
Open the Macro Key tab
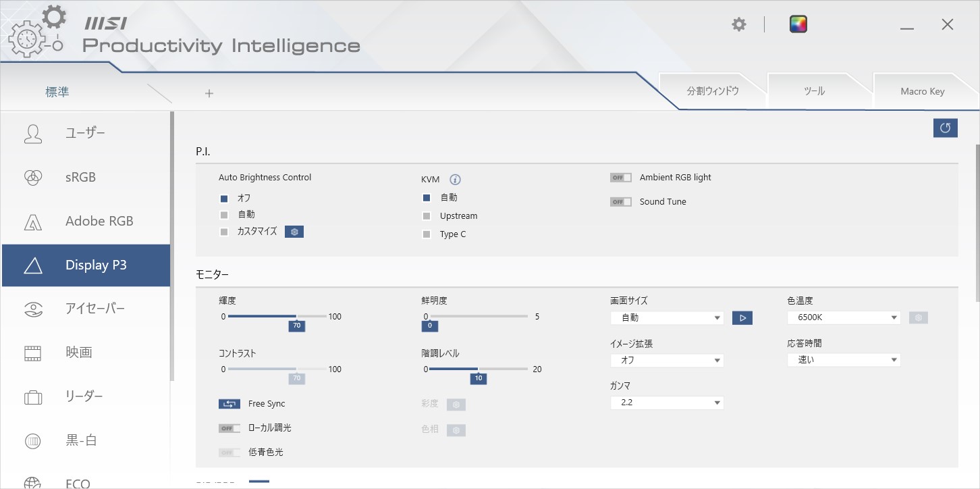(x=922, y=91)
